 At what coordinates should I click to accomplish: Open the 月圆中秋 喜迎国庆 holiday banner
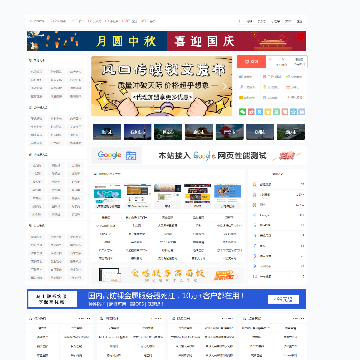coord(166,41)
